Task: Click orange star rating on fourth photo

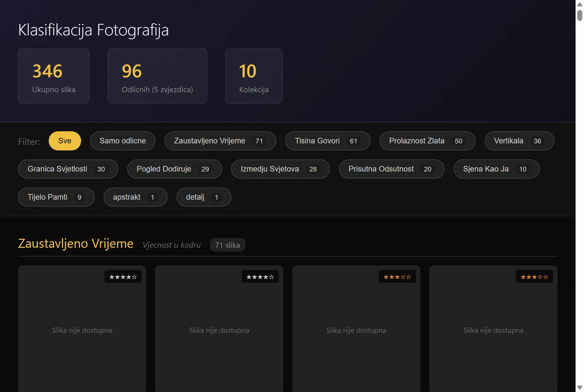Action: point(534,277)
